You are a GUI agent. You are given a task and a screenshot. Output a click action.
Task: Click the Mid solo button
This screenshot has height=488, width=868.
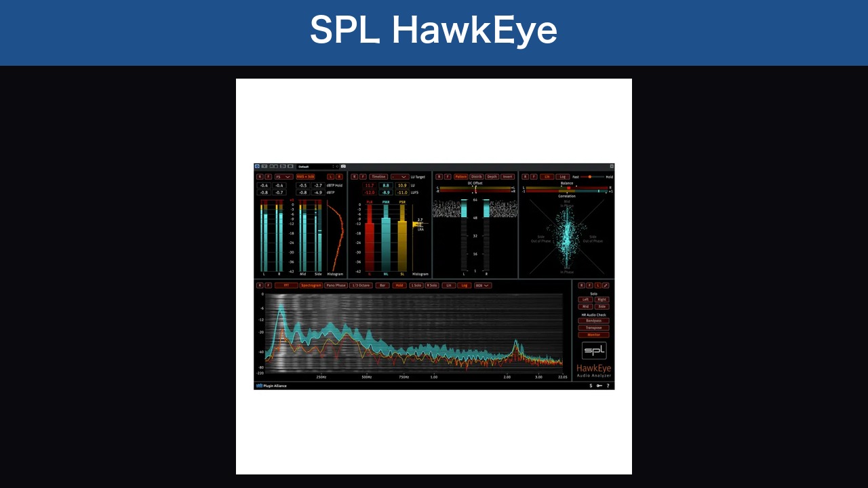tap(585, 306)
